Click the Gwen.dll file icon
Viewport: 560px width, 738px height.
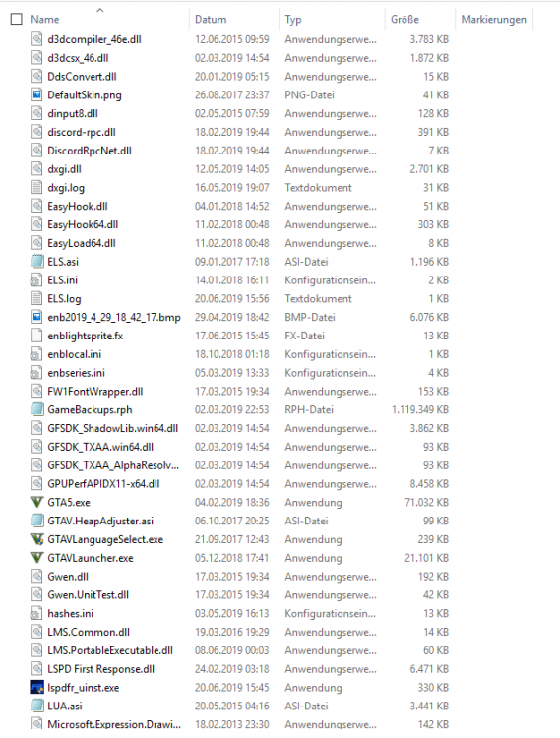coord(36,577)
